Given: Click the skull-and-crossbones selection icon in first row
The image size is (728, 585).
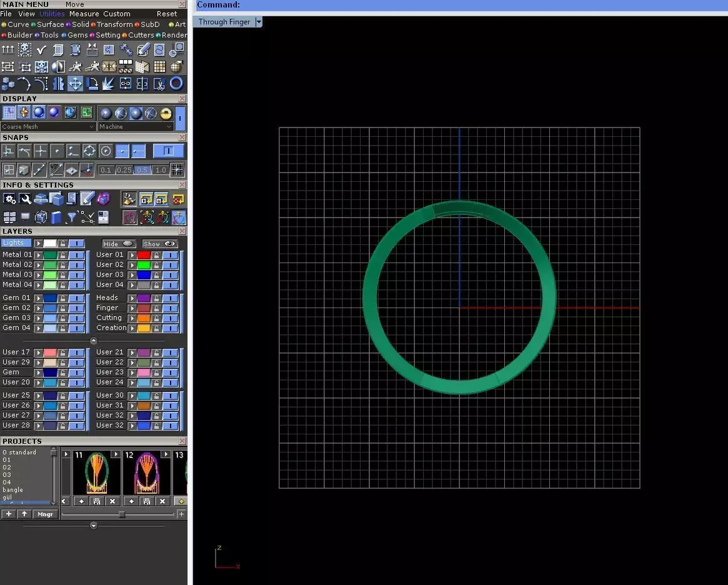Looking at the screenshot, I should (x=24, y=49).
